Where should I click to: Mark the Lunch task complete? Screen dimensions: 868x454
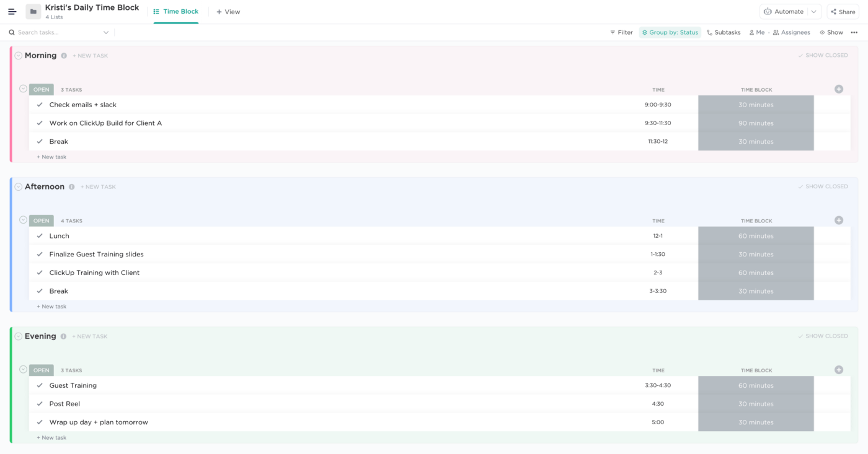click(x=40, y=236)
